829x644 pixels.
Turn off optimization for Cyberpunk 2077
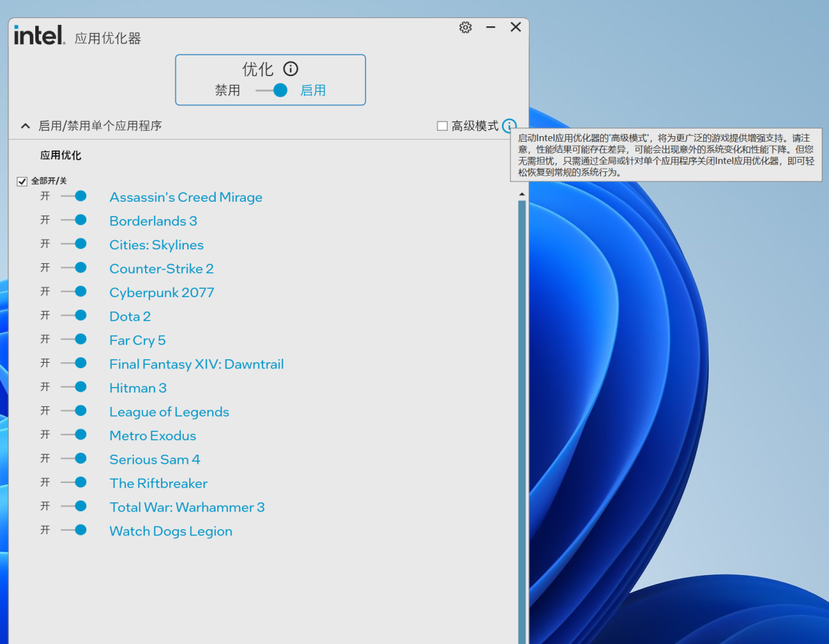pos(73,292)
